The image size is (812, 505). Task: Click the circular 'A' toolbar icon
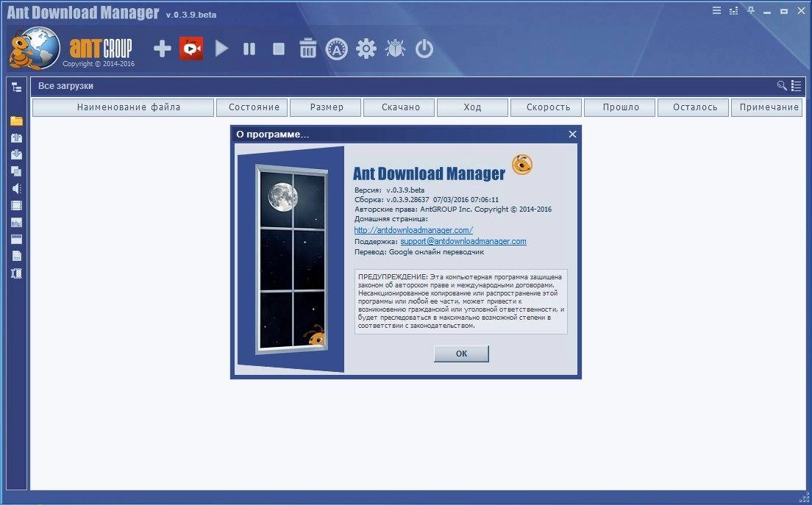pos(337,49)
